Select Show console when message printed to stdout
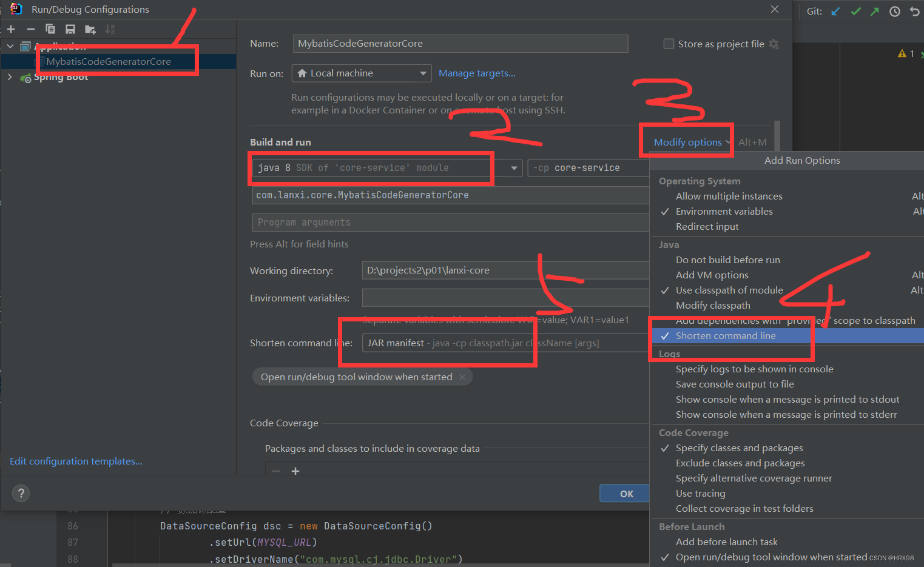 [787, 400]
